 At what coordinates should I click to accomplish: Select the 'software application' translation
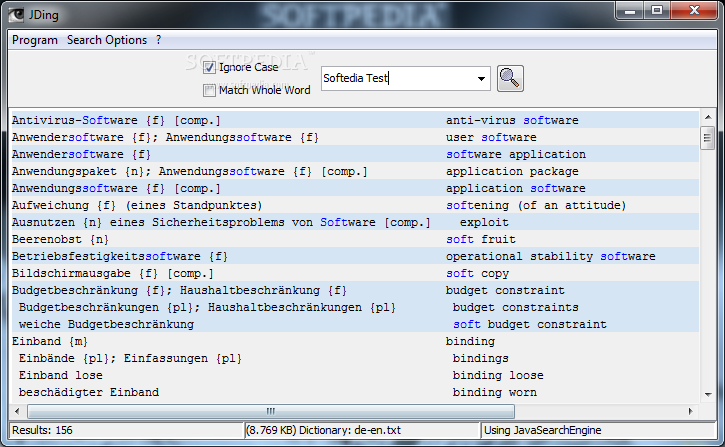516,154
